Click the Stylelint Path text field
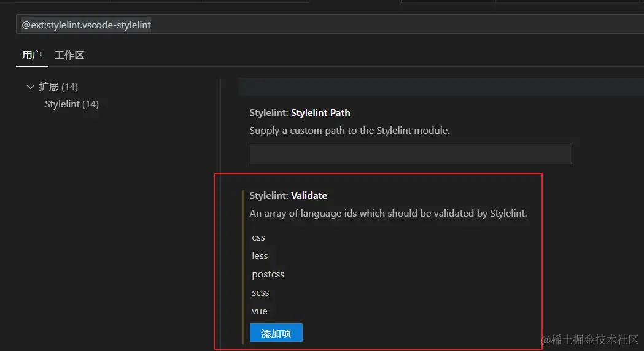Screen dimensions: 644x351 [x=410, y=154]
